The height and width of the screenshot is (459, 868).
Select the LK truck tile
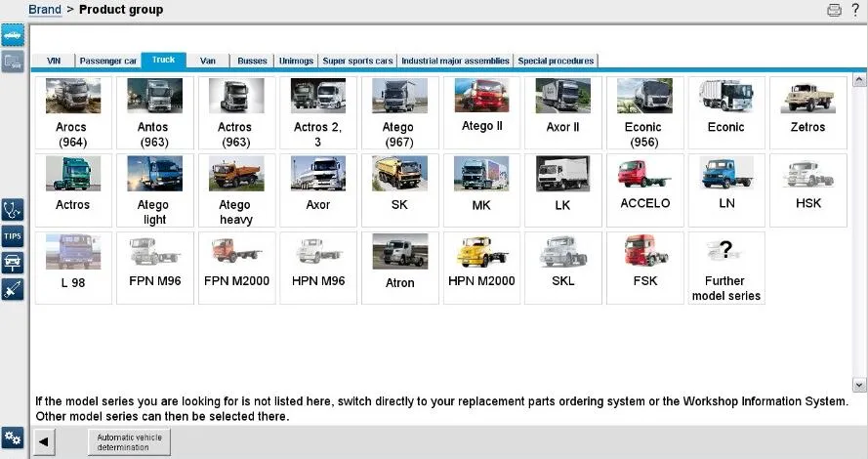563,190
